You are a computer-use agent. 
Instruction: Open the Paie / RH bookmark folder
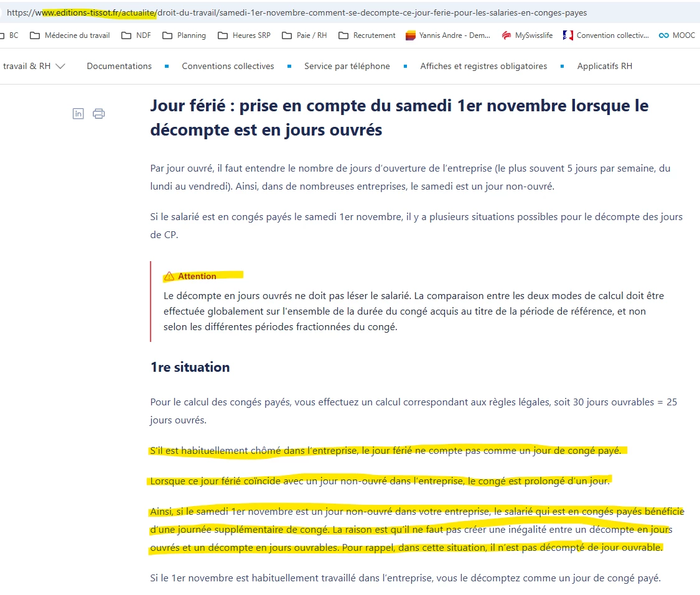click(x=304, y=35)
